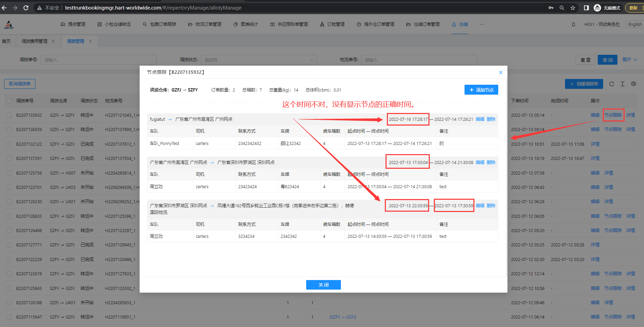Click the column height adjust icon
Viewport: 644px width, 327px height.
click(623, 84)
